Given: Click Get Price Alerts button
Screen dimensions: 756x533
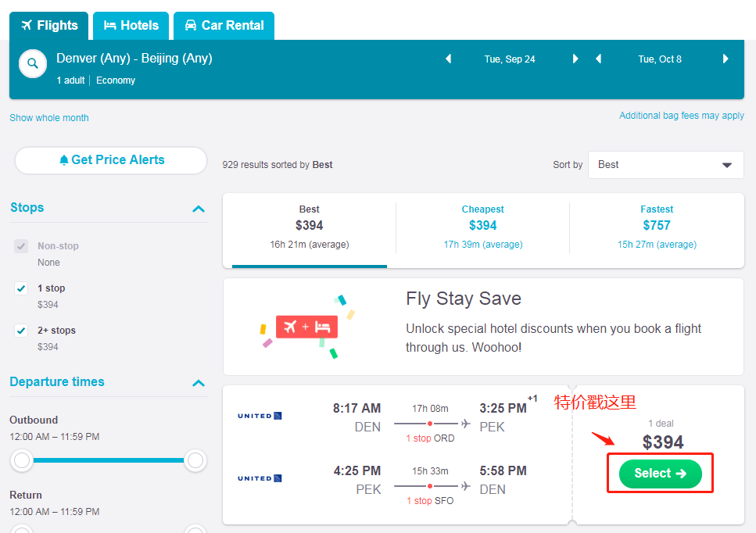Looking at the screenshot, I should [x=111, y=160].
